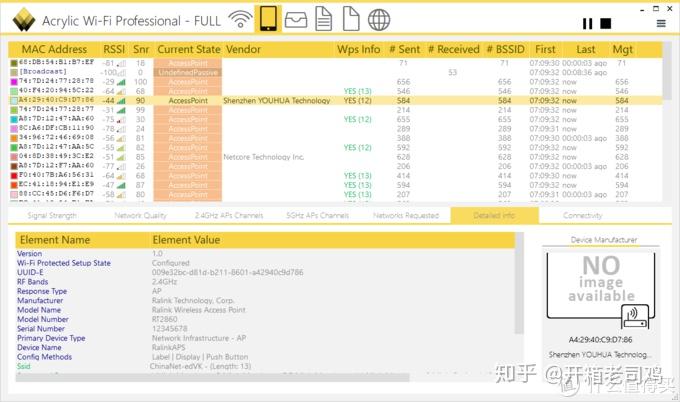Switch to Connectivity tab
Screen dimensions: 680x402
point(583,216)
